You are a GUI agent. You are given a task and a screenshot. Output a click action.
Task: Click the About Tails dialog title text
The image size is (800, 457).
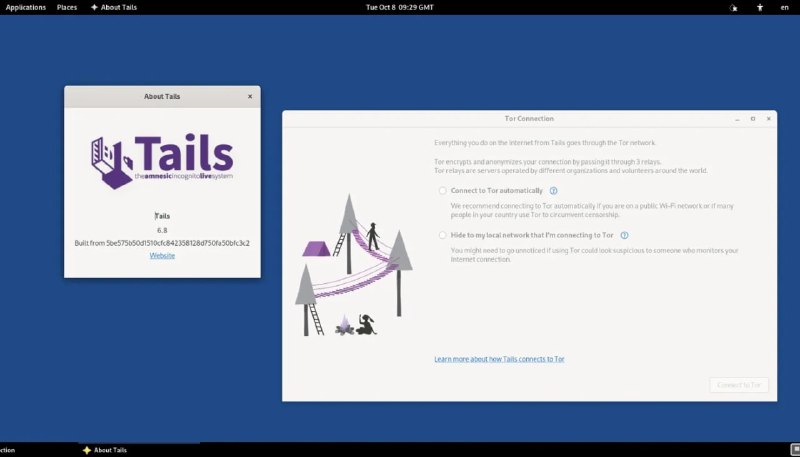tap(162, 96)
